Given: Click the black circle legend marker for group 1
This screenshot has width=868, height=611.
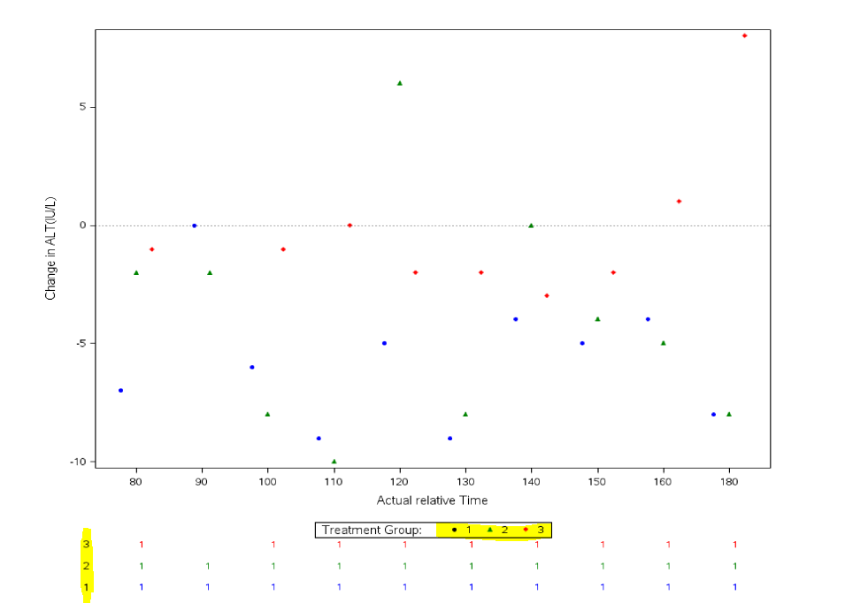Looking at the screenshot, I should [x=455, y=531].
